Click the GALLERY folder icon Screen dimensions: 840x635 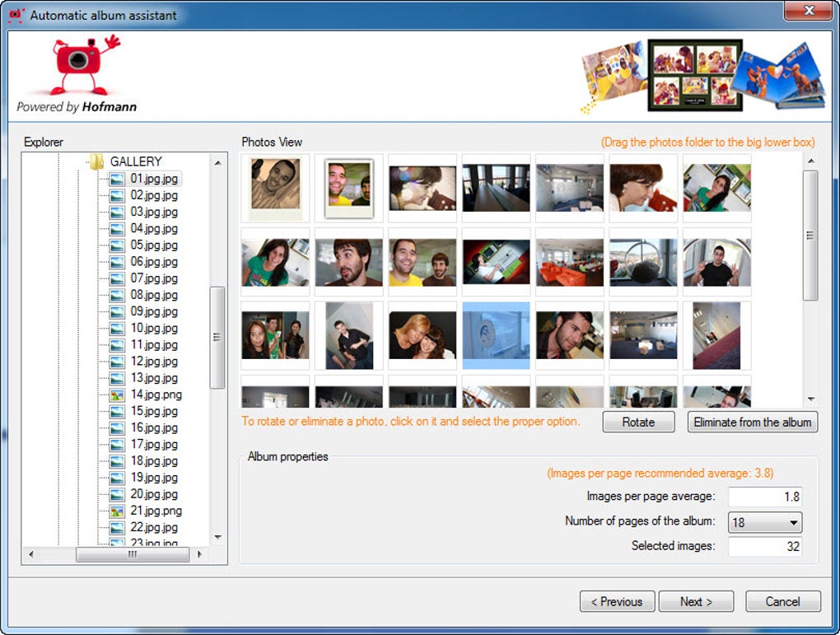click(96, 161)
